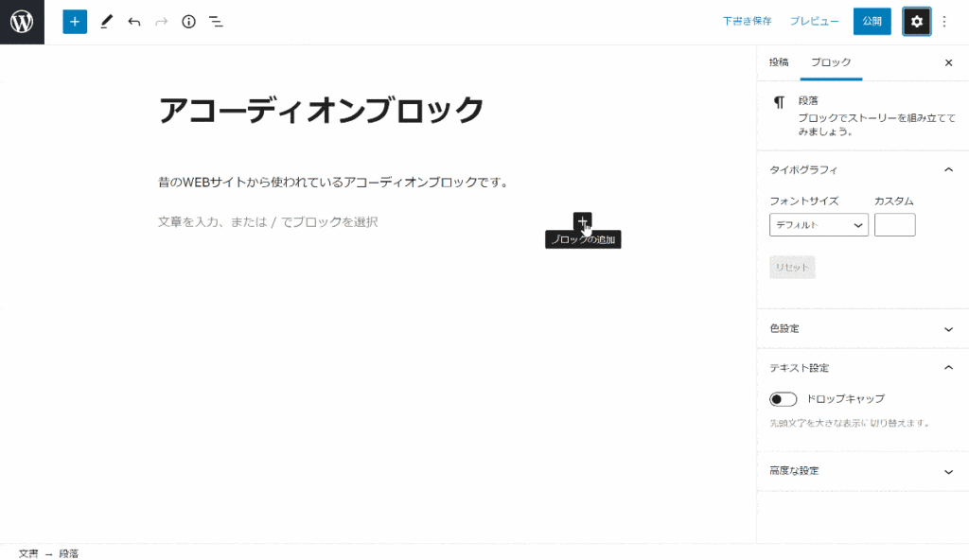This screenshot has height=560, width=969.
Task: Click the settings gear icon
Action: pyautogui.click(x=915, y=21)
